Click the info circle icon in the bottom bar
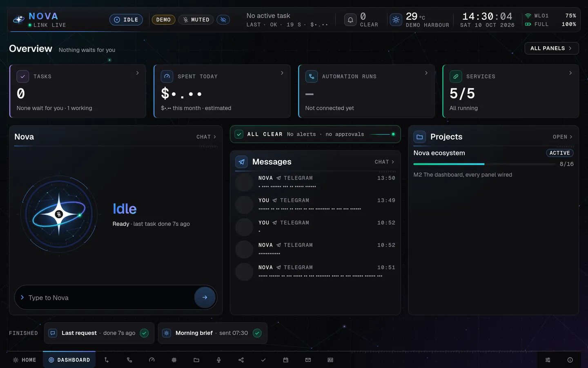This screenshot has height=368, width=588. click(x=570, y=360)
